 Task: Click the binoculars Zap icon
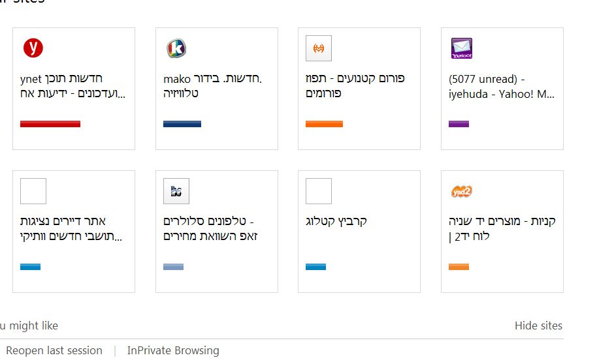click(176, 191)
